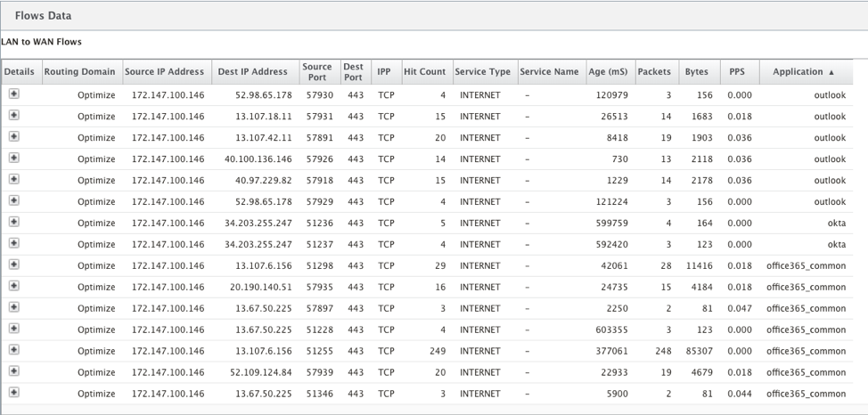868x415 pixels.
Task: Click the Service Type column header
Action: point(483,72)
